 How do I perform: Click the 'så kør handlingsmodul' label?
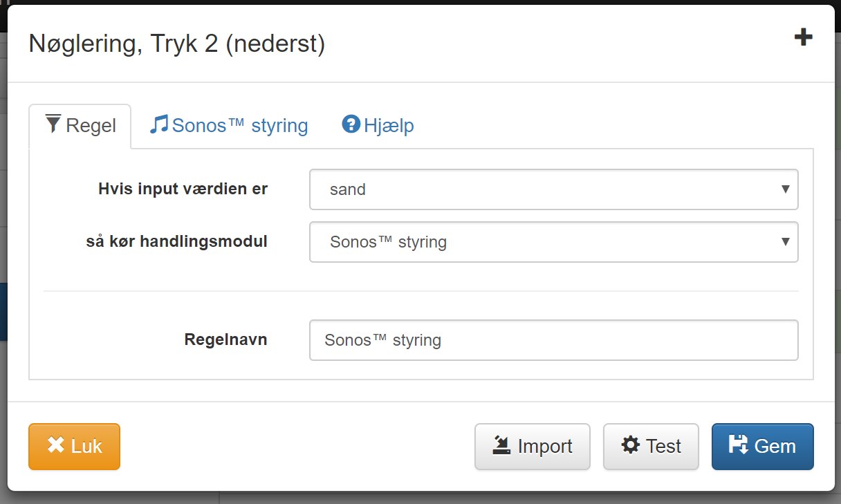(x=177, y=242)
